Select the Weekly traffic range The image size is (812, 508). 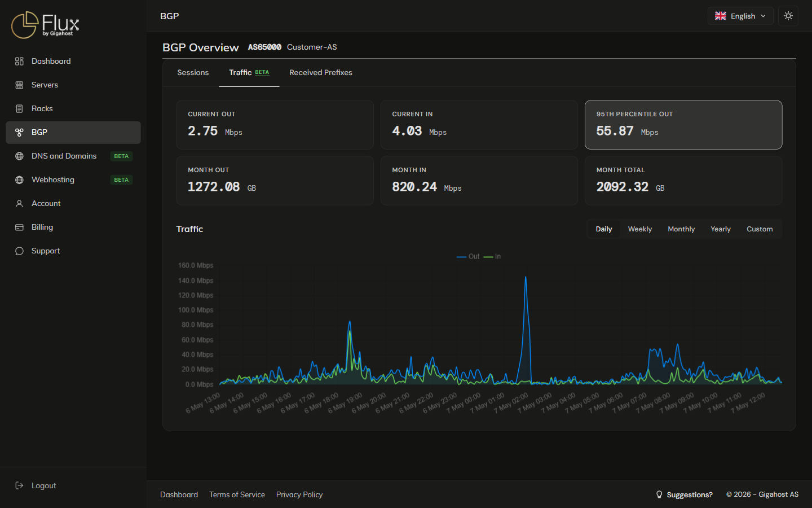coord(640,229)
